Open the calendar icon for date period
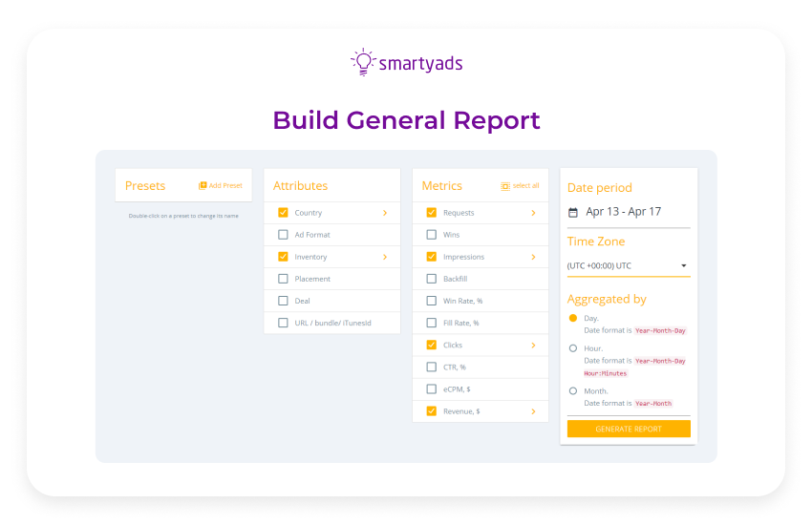 [x=573, y=212]
